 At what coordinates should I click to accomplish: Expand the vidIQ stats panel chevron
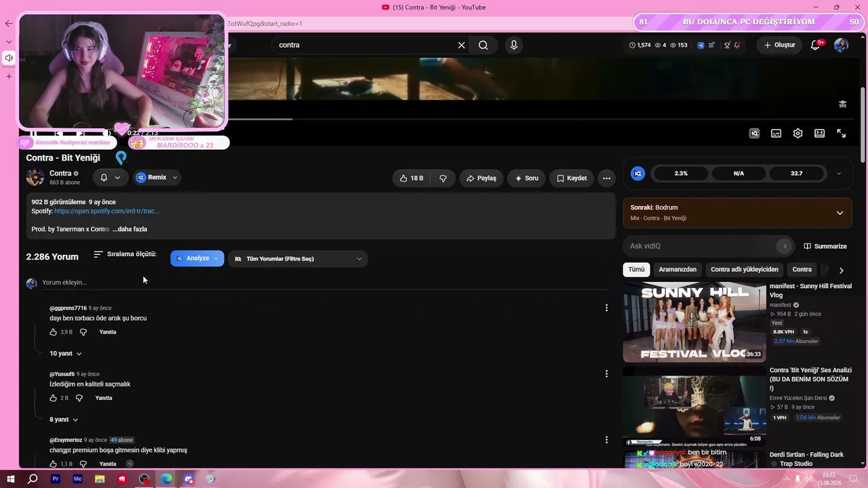click(839, 174)
